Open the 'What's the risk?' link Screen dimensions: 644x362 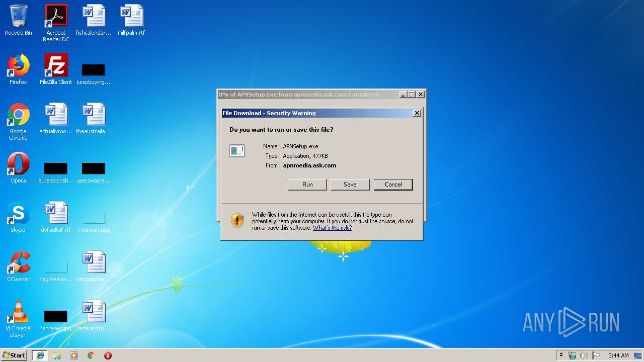(332, 228)
